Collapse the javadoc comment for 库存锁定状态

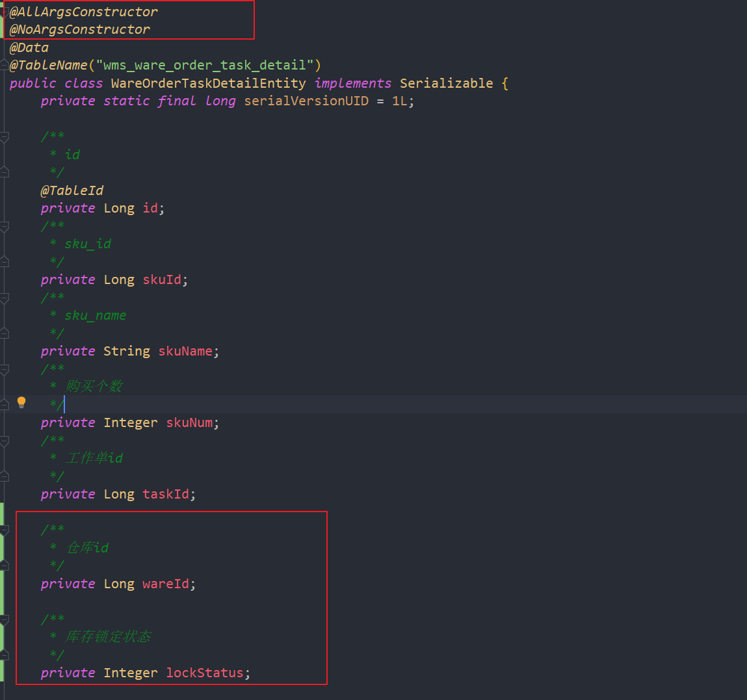point(5,620)
